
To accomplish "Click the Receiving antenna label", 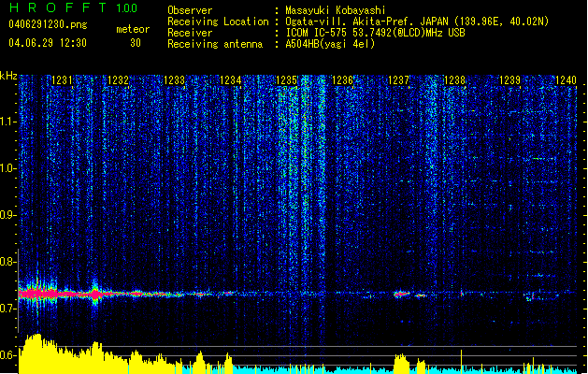I will coord(215,44).
